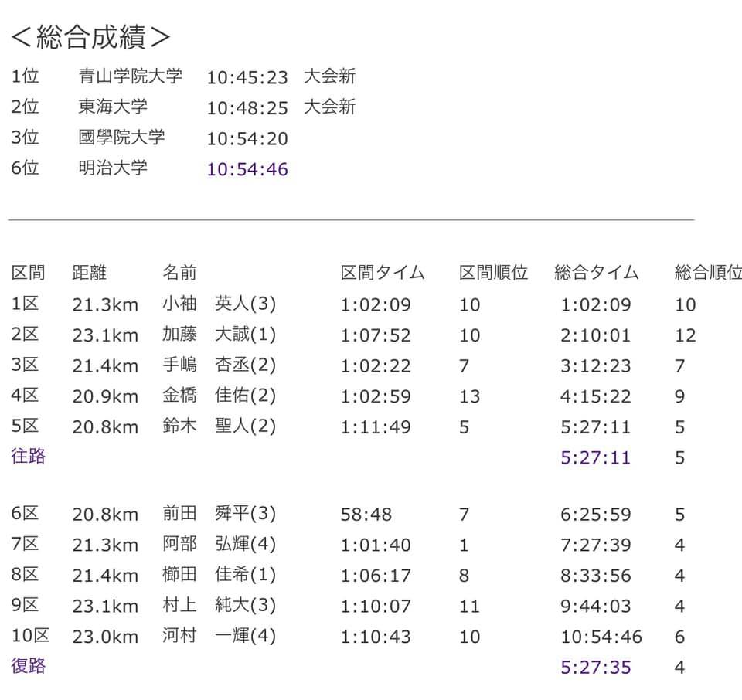Click the heading <総合成績>
The image size is (742, 700).
tap(90, 37)
